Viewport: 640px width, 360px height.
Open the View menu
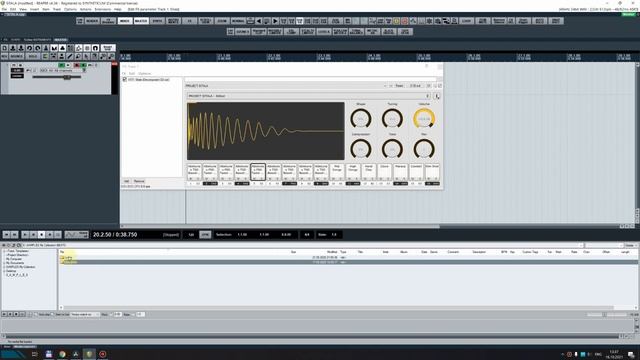pos(23,9)
